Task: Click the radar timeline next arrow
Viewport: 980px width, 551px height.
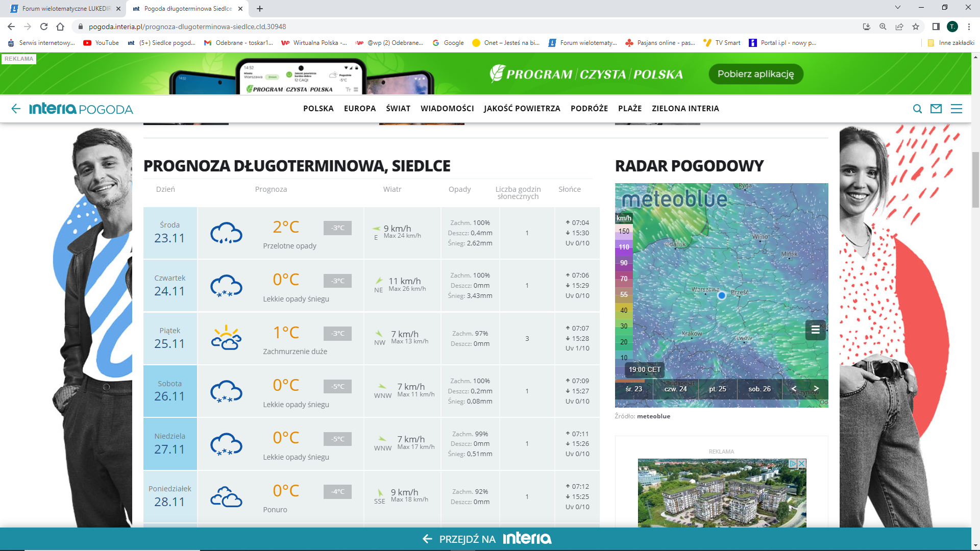Action: (816, 389)
